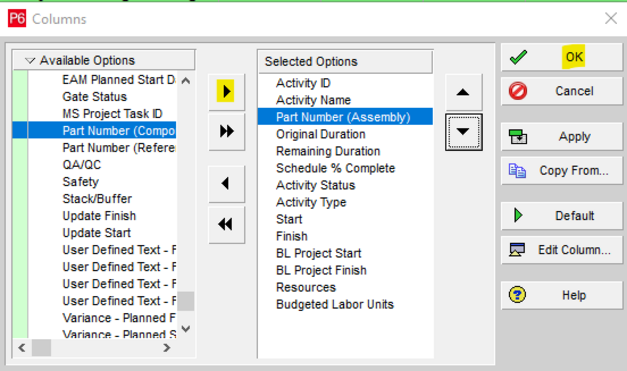Select Update Finish in available options
This screenshot has height=371, width=627.
click(99, 216)
